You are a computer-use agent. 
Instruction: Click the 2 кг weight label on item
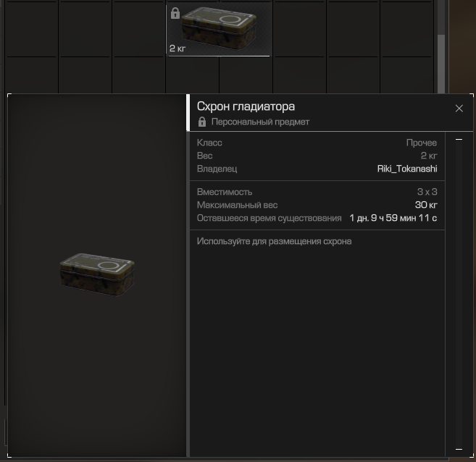(x=178, y=49)
